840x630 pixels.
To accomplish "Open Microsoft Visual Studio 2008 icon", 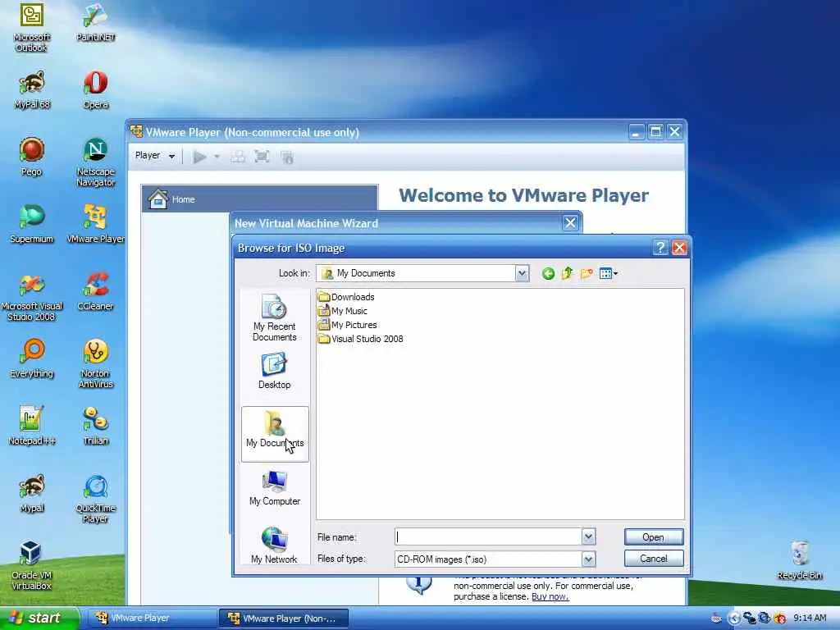I will (32, 296).
